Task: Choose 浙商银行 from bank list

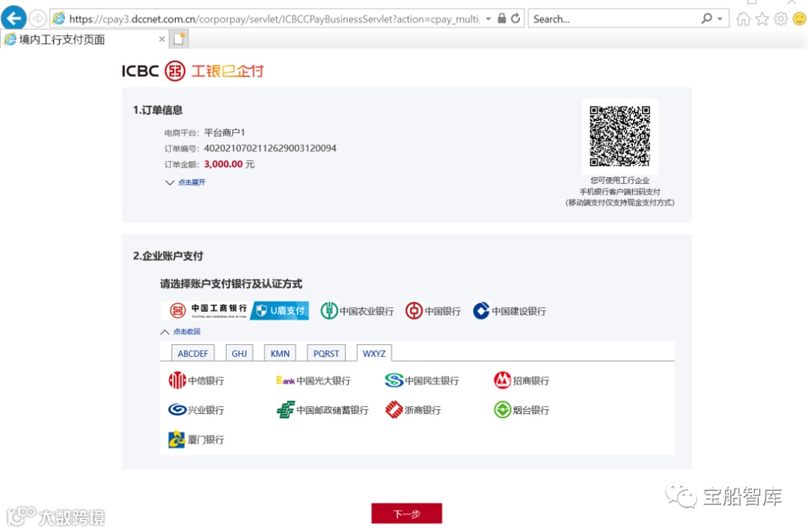Action: point(413,410)
